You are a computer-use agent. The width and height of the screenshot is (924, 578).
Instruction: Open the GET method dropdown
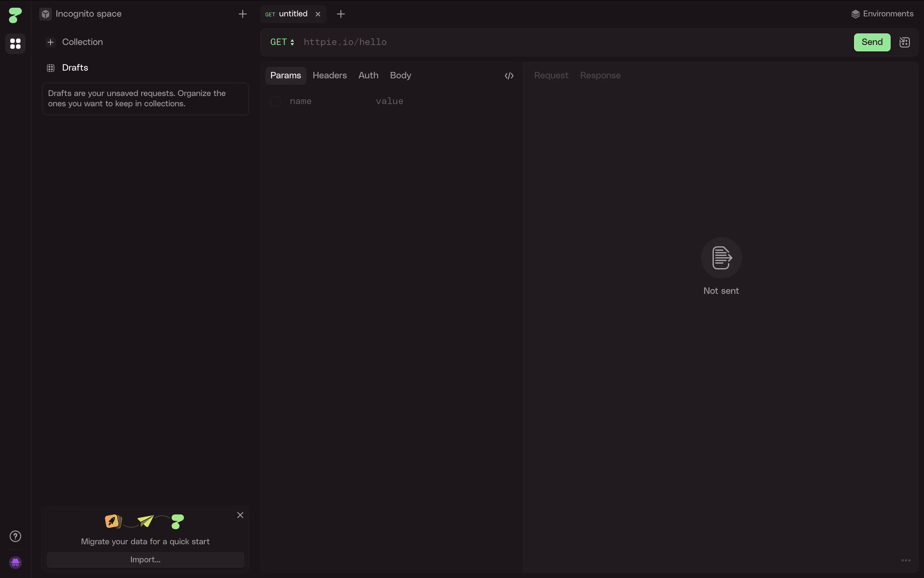pyautogui.click(x=282, y=42)
